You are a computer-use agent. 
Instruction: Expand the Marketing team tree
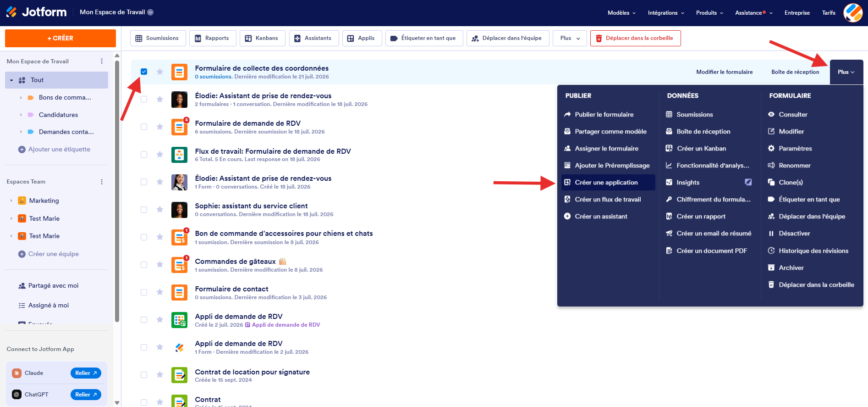coord(11,201)
